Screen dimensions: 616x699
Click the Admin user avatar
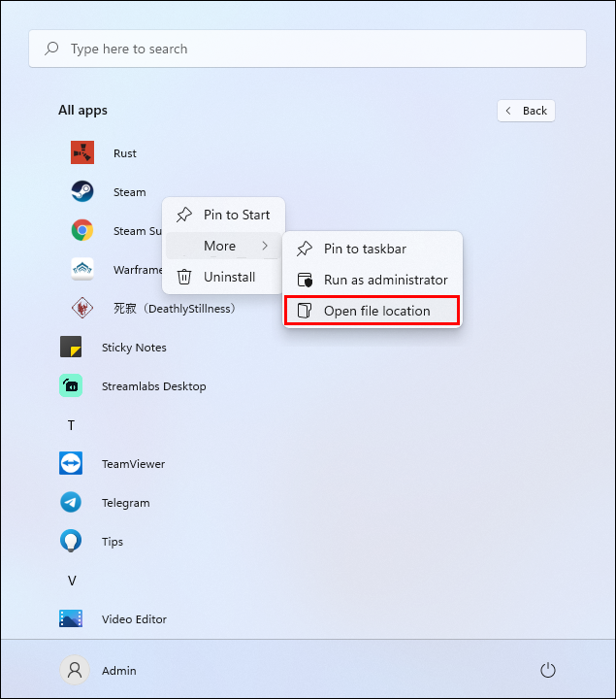pos(75,670)
